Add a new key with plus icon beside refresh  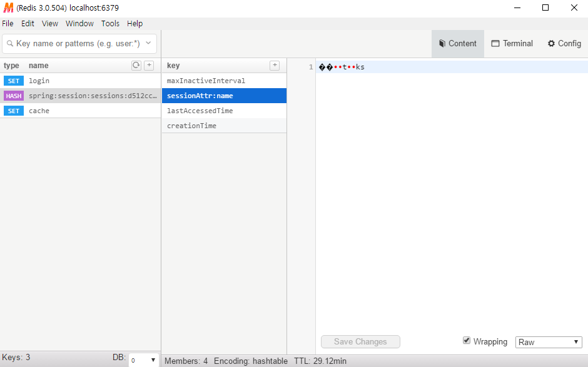[x=149, y=65]
